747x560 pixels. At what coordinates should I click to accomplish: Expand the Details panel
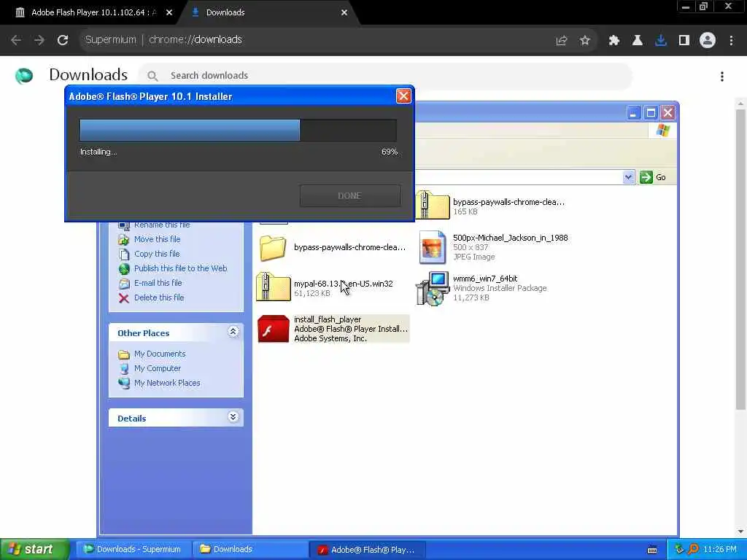pos(233,417)
